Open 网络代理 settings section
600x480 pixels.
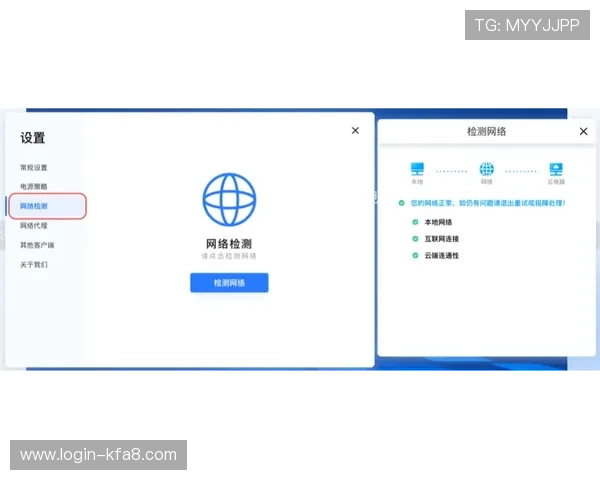[x=34, y=226]
